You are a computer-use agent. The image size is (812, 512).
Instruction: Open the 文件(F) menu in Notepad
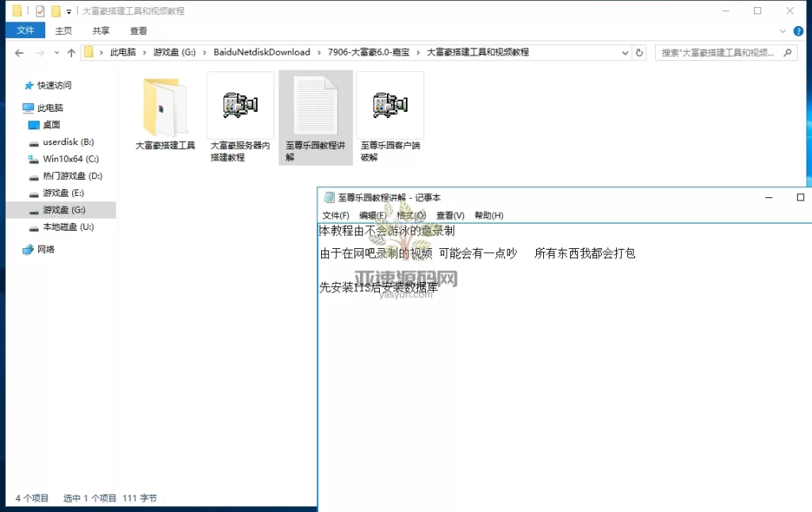point(335,215)
